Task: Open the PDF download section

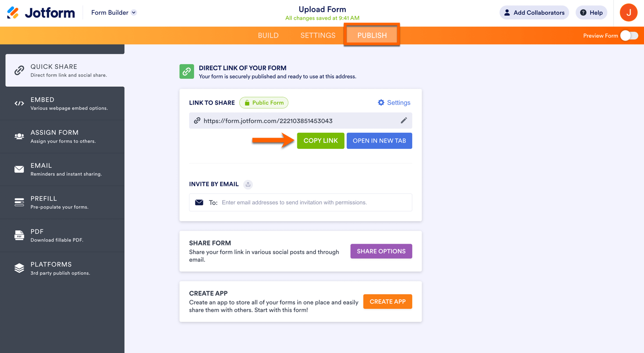Action: coord(62,235)
